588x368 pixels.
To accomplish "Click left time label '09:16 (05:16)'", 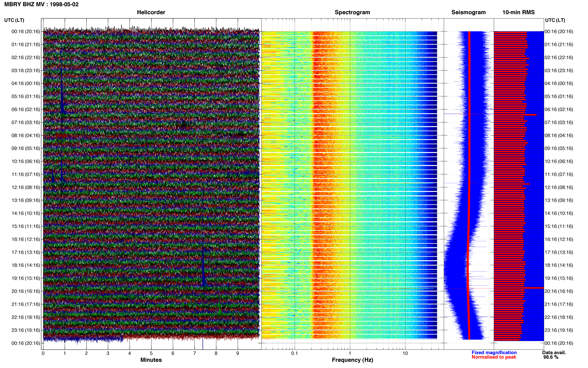I will pos(26,148).
